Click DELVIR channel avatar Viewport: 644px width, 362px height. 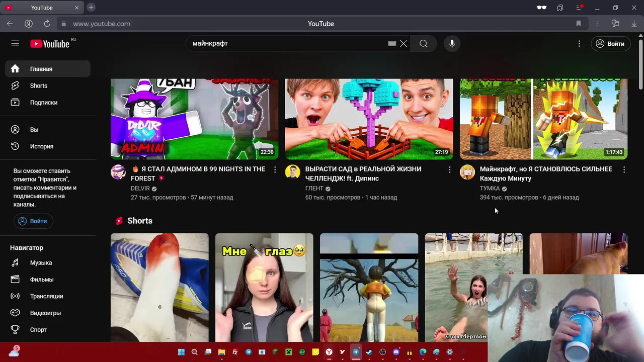pos(118,172)
